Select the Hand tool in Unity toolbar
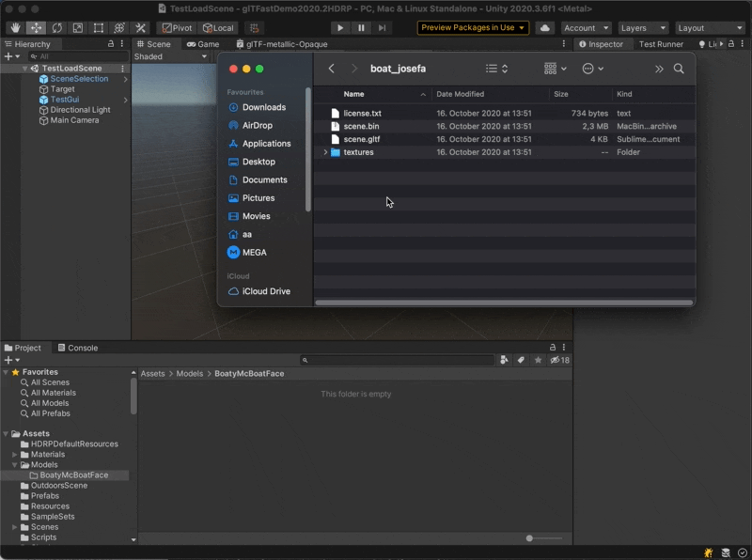 15,28
